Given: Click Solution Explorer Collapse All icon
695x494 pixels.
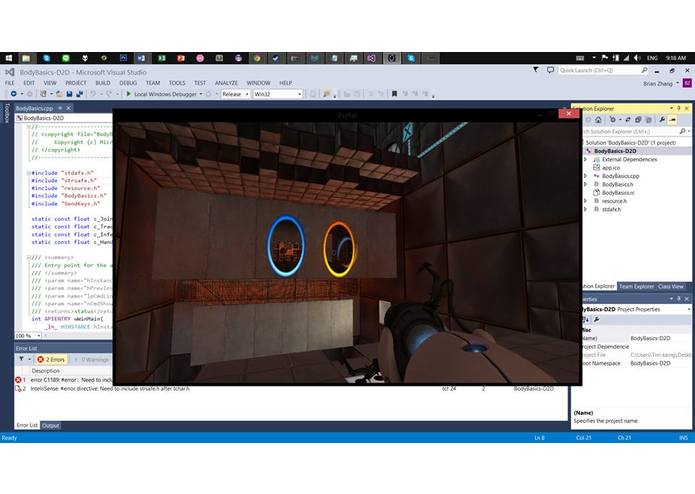Looking at the screenshot, I should coord(638,120).
